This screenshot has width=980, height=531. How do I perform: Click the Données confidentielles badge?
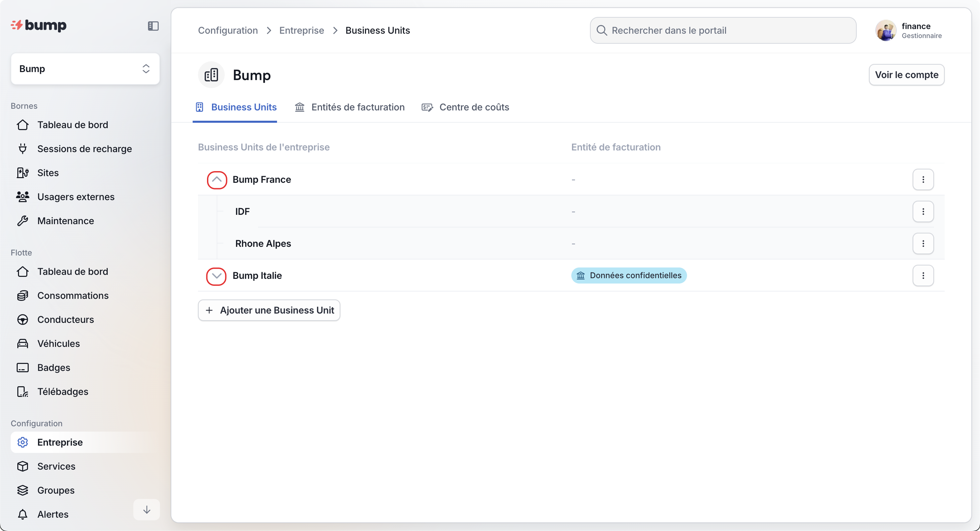click(x=628, y=276)
